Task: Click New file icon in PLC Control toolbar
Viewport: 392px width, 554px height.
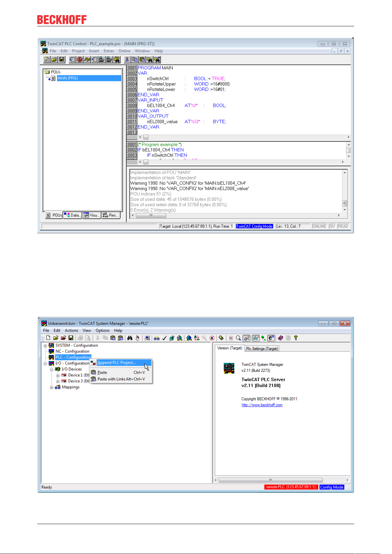Action: pos(47,60)
